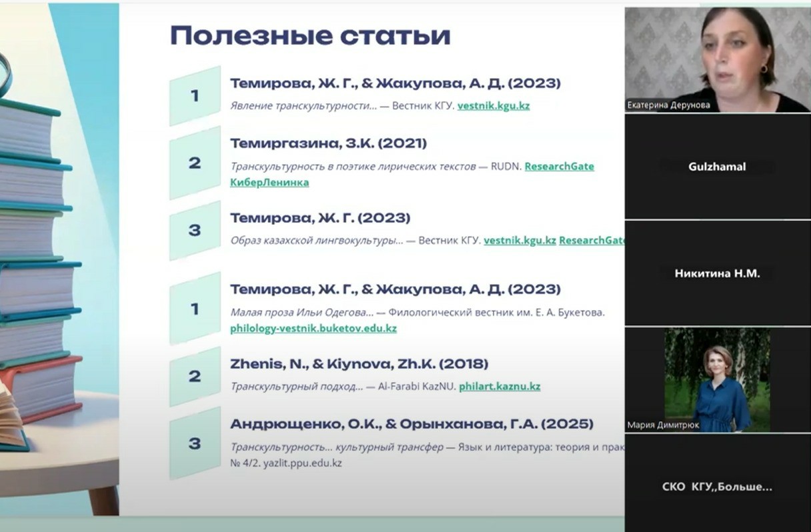Click the Полезные статьи slide heading
Image resolution: width=811 pixels, height=532 pixels.
310,35
